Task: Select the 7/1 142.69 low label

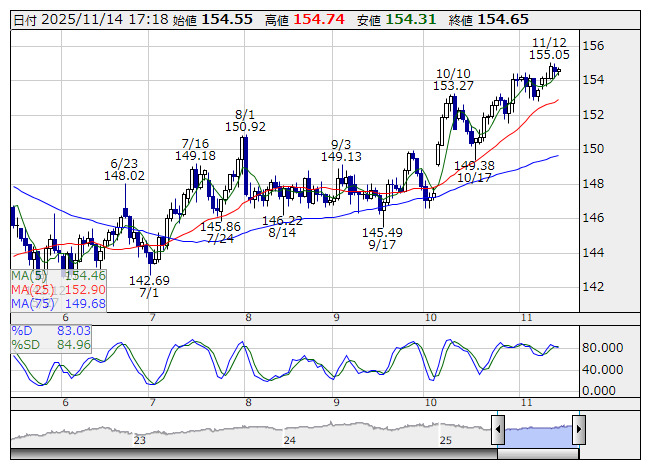Action: (x=149, y=286)
